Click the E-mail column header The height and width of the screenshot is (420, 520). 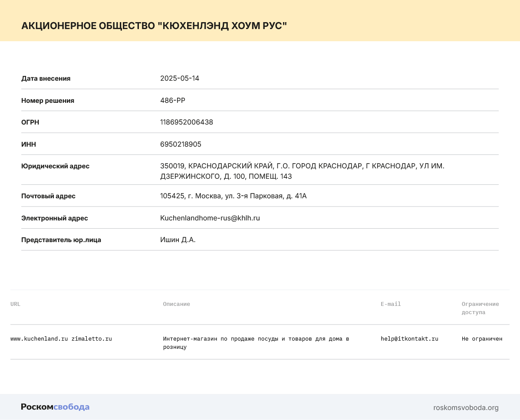click(x=391, y=304)
